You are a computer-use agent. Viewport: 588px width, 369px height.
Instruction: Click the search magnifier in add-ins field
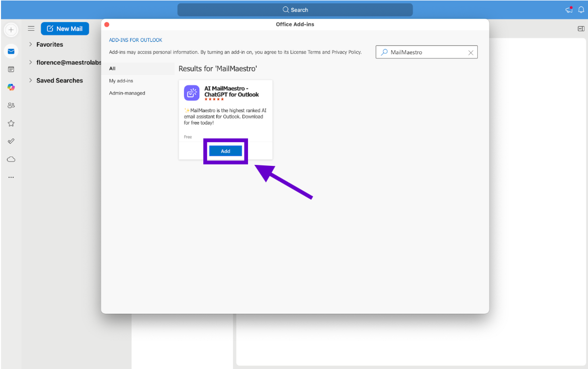pos(384,52)
